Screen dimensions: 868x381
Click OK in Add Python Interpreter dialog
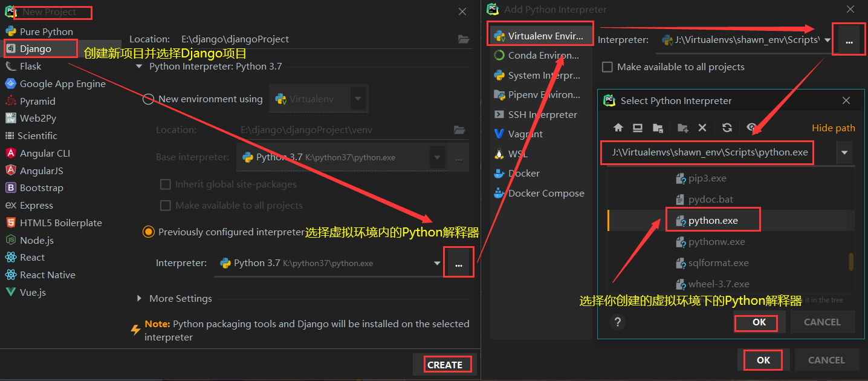coord(763,360)
